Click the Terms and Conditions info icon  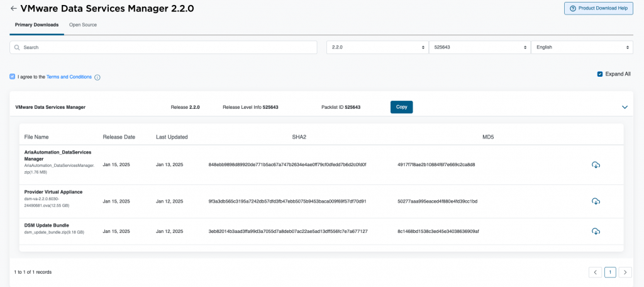97,77
